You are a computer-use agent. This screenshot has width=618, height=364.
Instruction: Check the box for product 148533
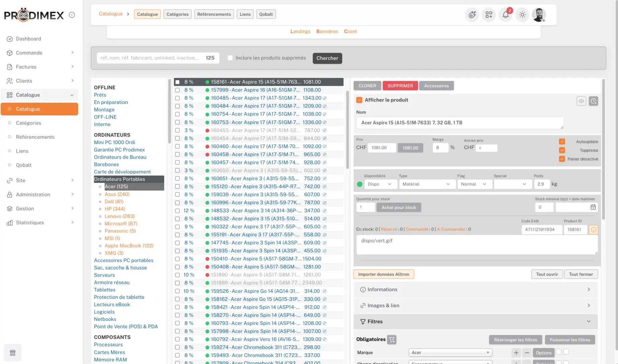[x=177, y=211]
